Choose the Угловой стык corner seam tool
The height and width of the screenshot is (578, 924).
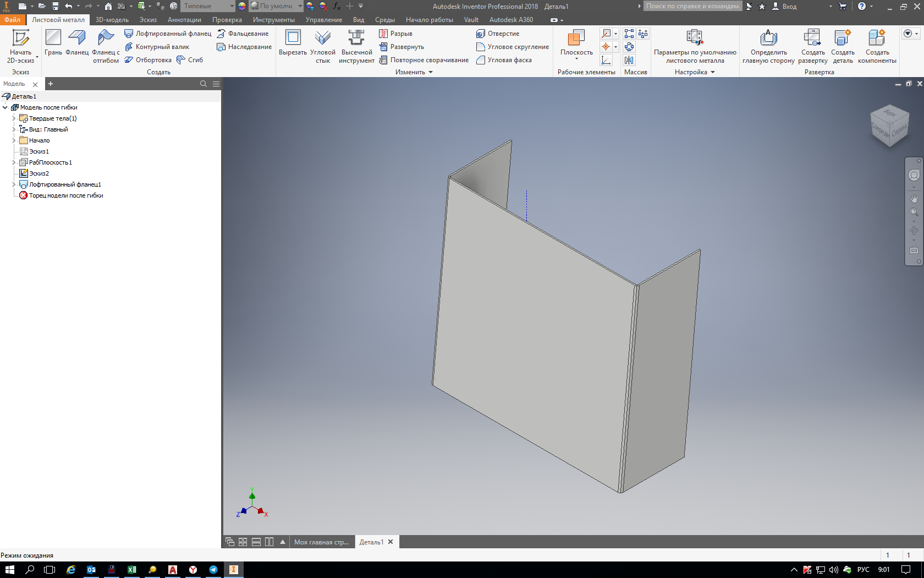pyautogui.click(x=323, y=39)
